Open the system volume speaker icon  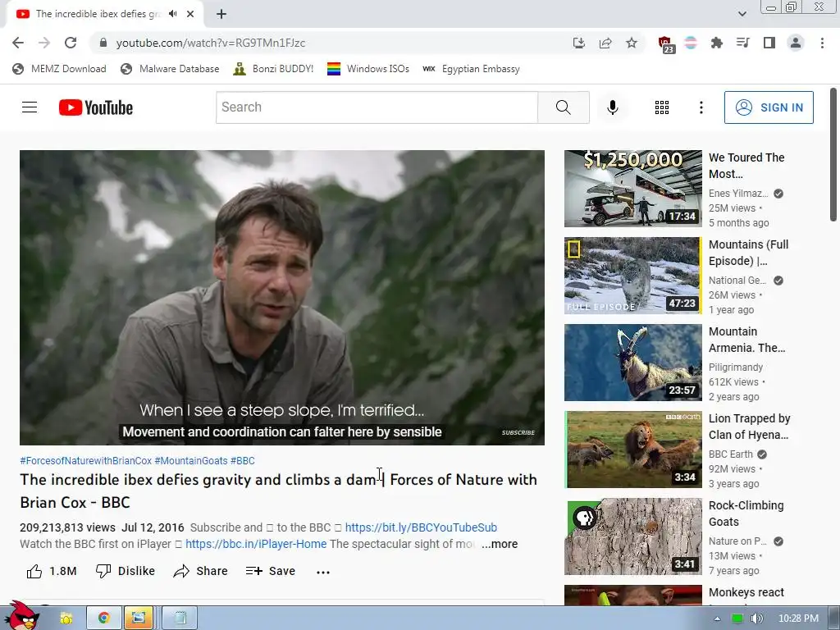point(756,619)
